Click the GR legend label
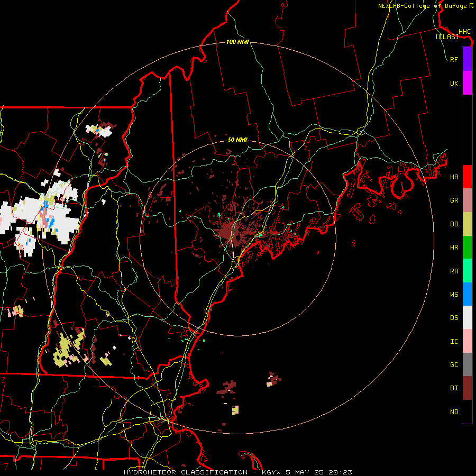476x476 pixels. [x=454, y=200]
